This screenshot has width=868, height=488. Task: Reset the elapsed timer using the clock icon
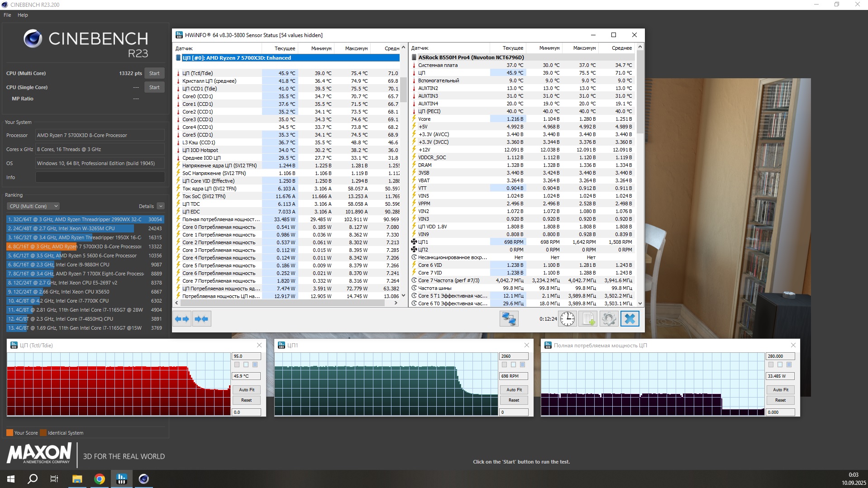567,319
